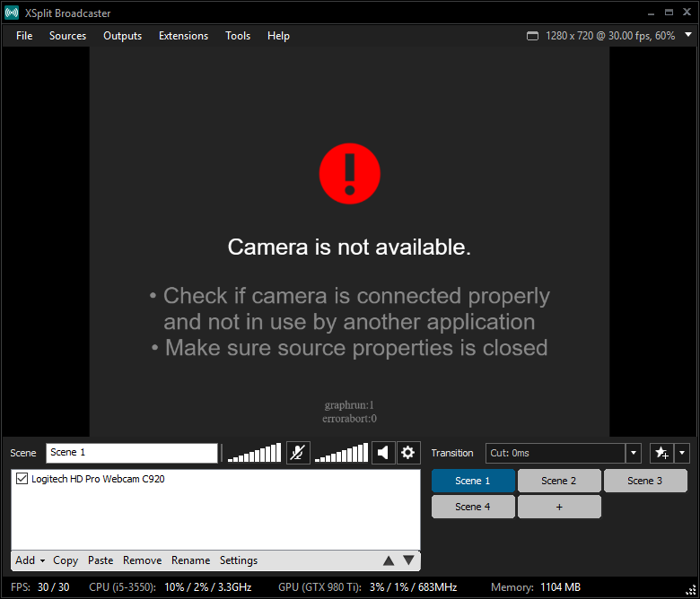Click Paste in the sources toolbar
This screenshot has height=599, width=700.
pos(101,560)
